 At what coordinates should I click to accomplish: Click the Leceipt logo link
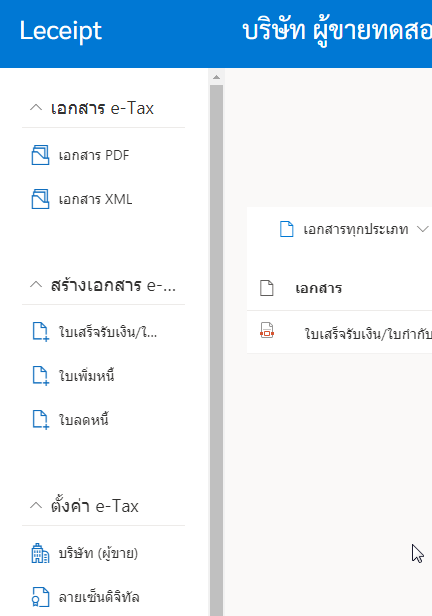click(x=61, y=31)
